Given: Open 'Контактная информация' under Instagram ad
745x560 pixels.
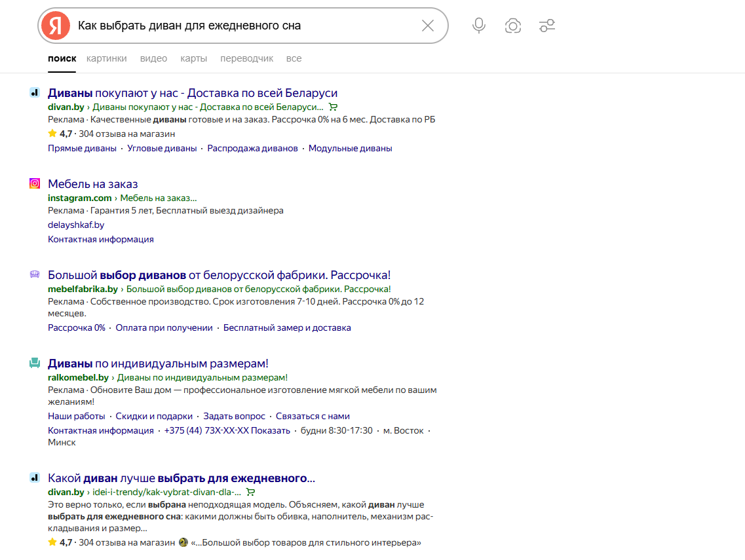Looking at the screenshot, I should tap(101, 239).
